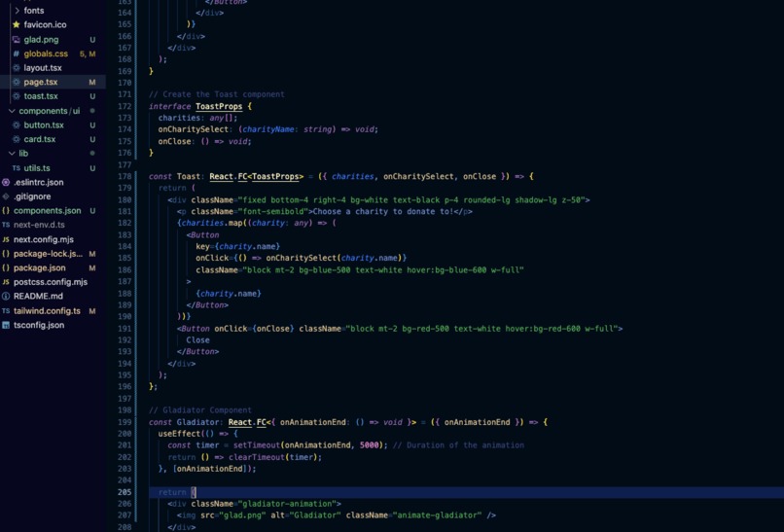The height and width of the screenshot is (532, 784).
Task: Click the tsconfig.json file icon
Action: pos(6,325)
